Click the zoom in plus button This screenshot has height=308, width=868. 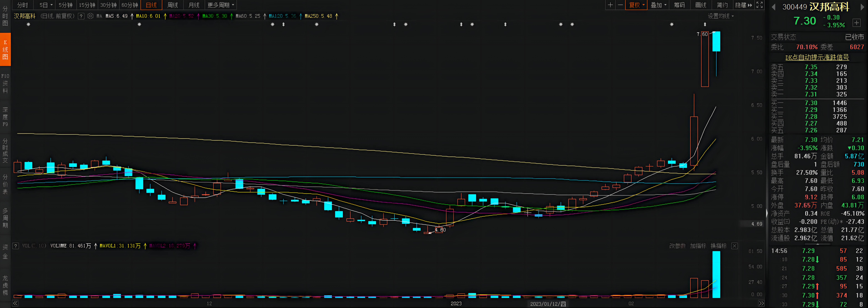click(x=610, y=5)
